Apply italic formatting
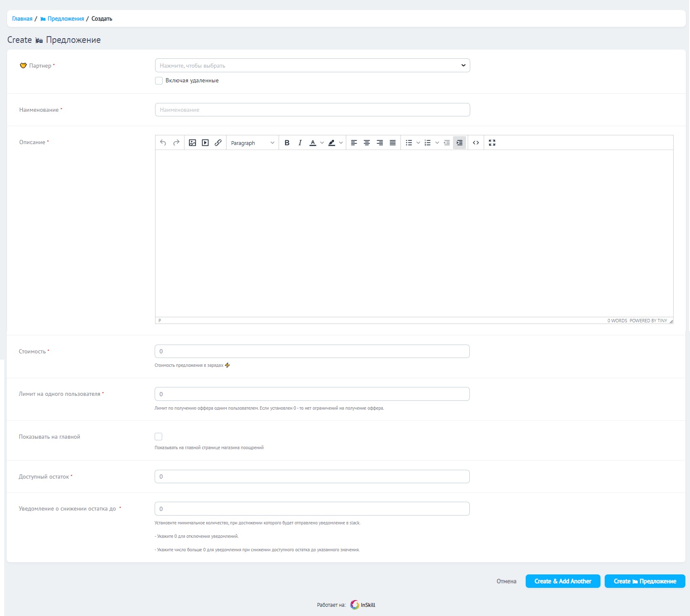Image resolution: width=690 pixels, height=616 pixels. [300, 143]
